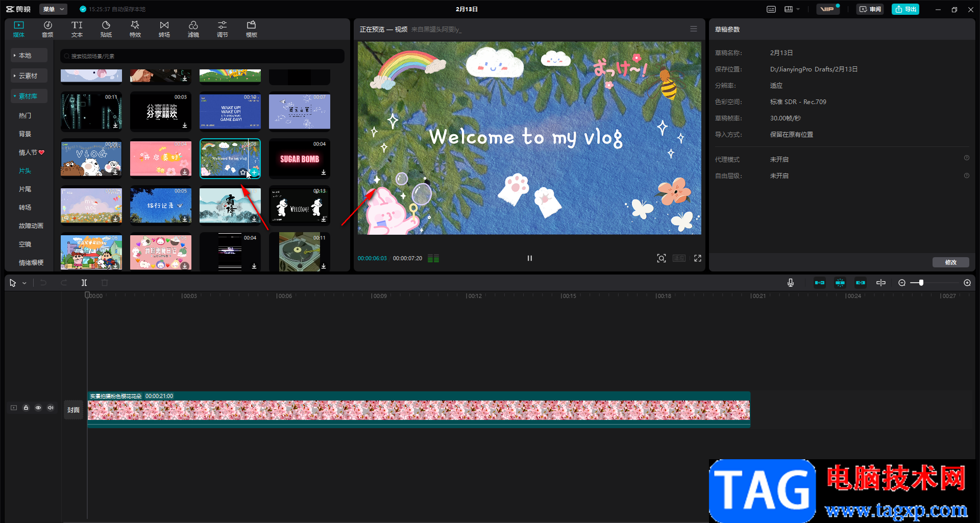Image resolution: width=980 pixels, height=523 pixels.
Task: Click the 适应 ratio button in preview
Action: click(679, 258)
